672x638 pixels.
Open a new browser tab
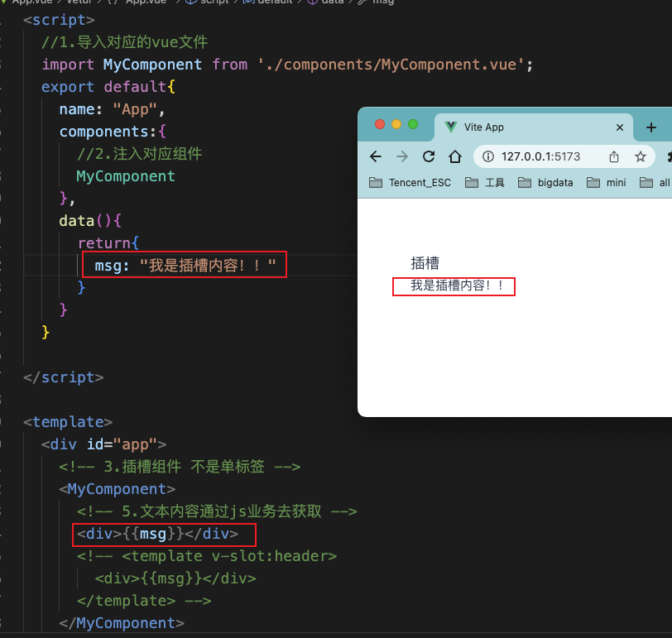651,127
